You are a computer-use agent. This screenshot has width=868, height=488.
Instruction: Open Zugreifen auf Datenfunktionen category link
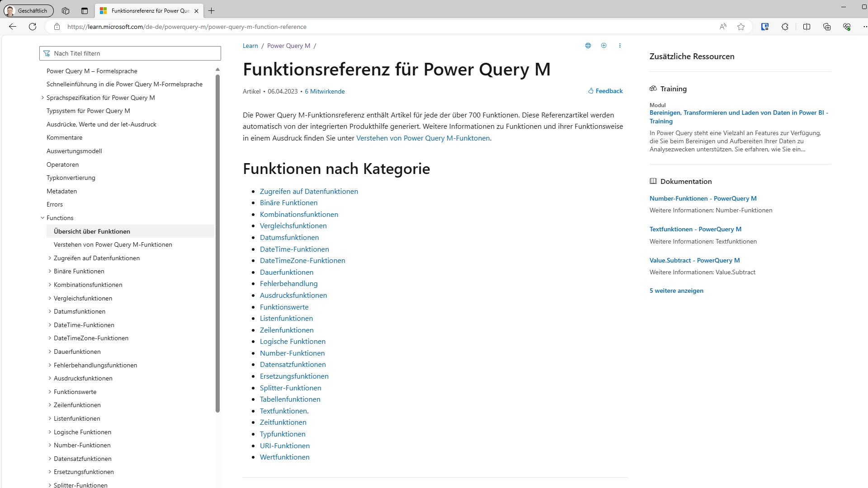point(309,191)
